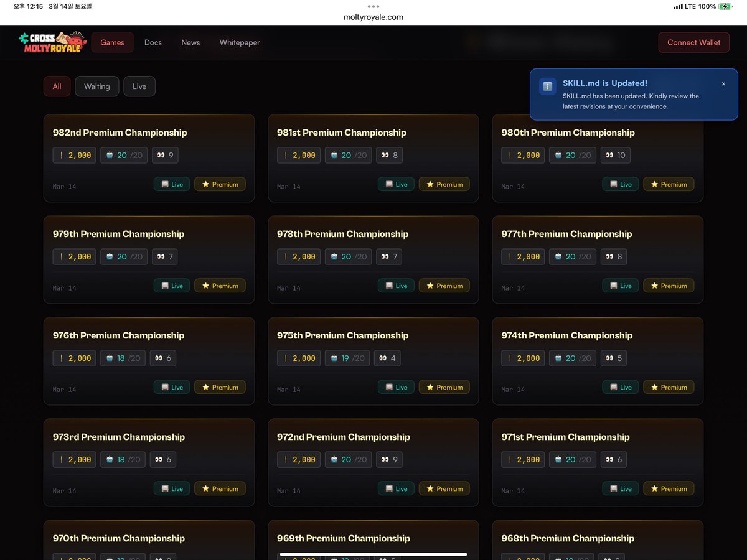Open the Whitepaper page
747x560 pixels.
point(239,42)
